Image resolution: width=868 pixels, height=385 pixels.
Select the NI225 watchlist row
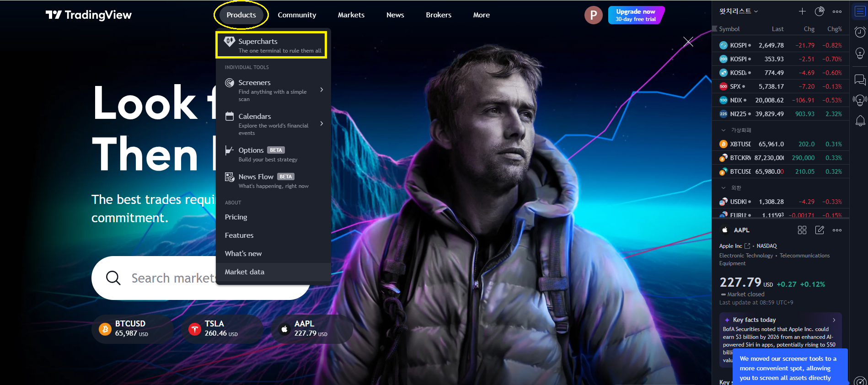[x=781, y=114]
